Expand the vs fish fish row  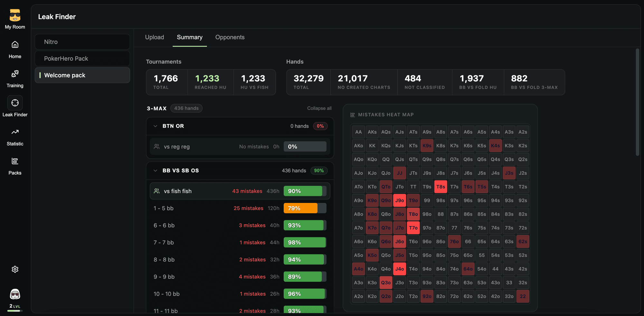point(240,191)
